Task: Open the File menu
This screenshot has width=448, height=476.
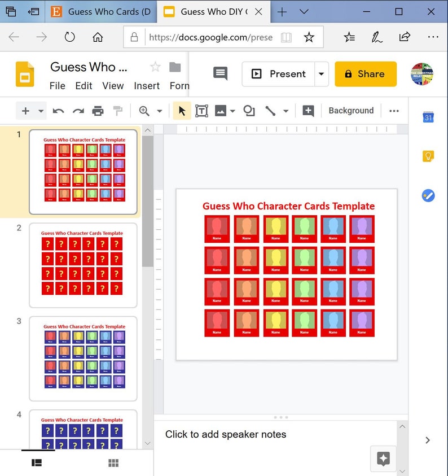Action: [58, 86]
